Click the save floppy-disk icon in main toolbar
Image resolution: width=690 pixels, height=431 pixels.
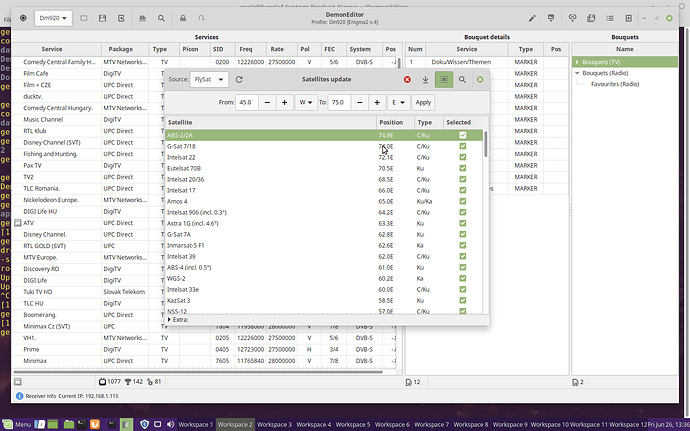tap(103, 18)
